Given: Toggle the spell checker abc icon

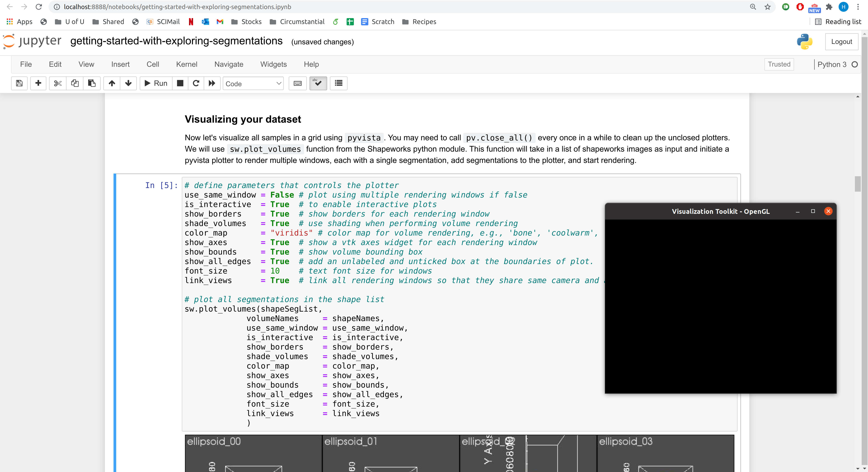Looking at the screenshot, I should click(x=318, y=83).
